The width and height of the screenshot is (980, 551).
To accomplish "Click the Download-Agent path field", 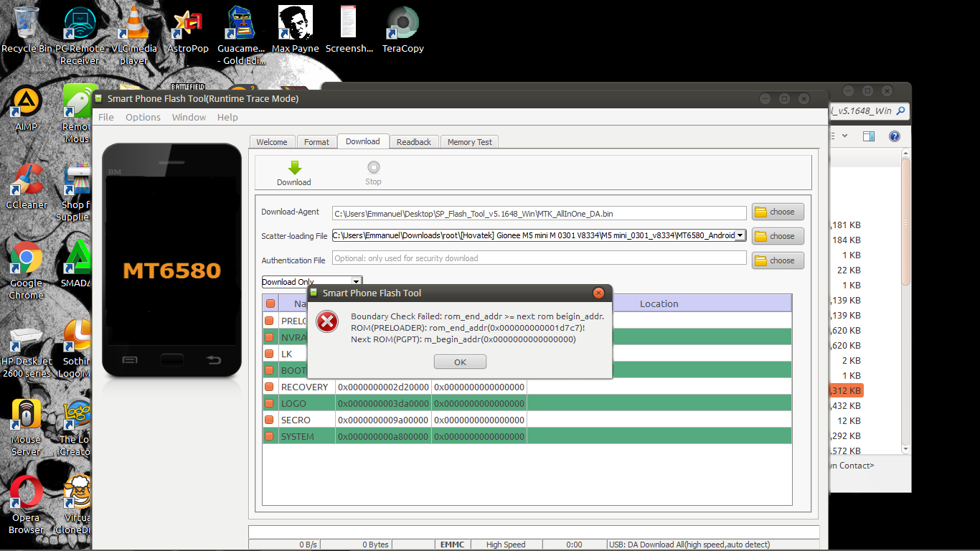I will point(540,213).
